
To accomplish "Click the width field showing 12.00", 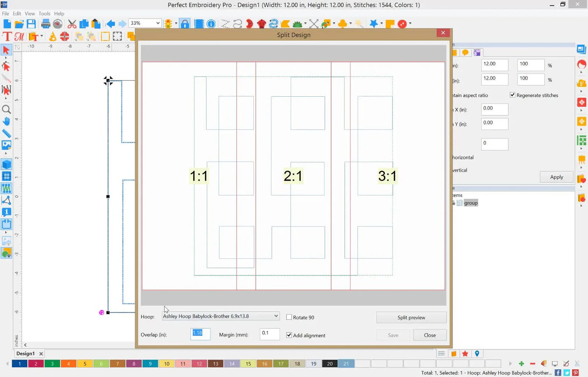I will (495, 65).
